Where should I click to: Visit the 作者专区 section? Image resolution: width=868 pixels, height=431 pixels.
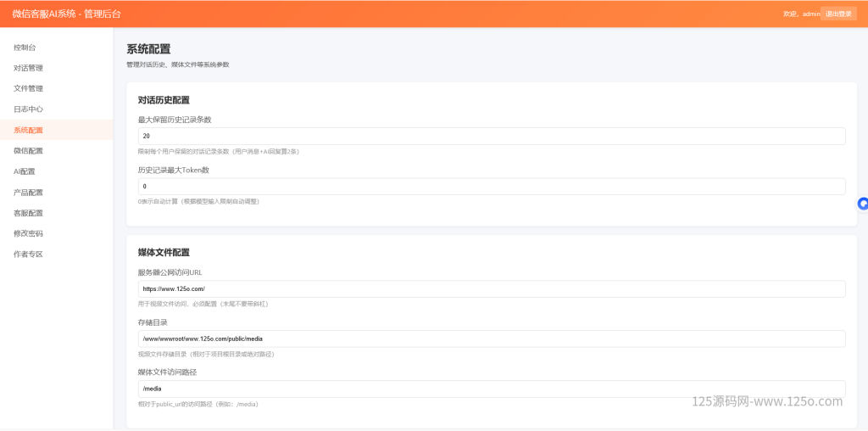pyautogui.click(x=28, y=254)
